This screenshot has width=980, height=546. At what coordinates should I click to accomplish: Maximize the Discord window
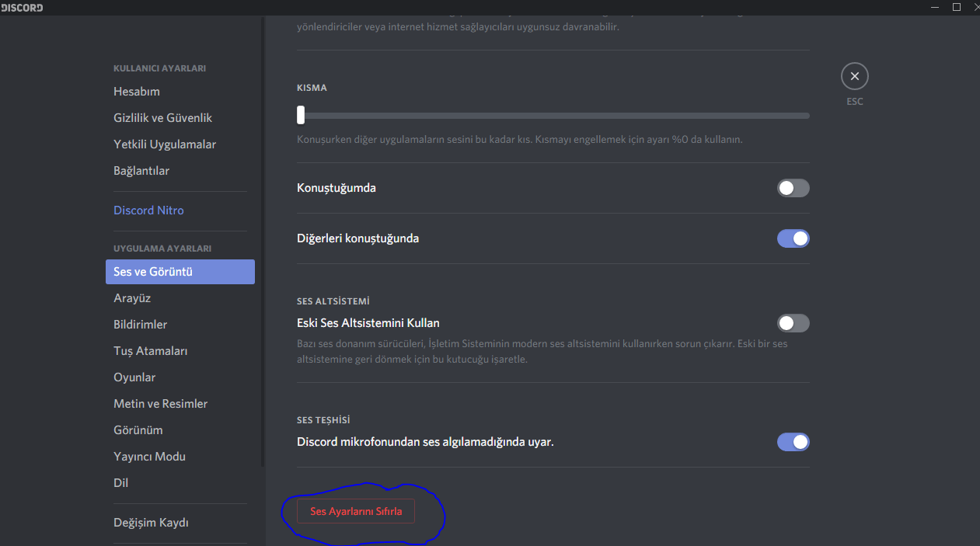pyautogui.click(x=957, y=7)
